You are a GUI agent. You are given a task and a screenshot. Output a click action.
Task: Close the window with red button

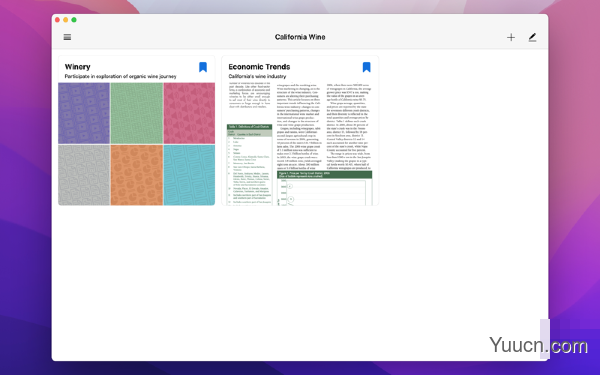coord(57,20)
